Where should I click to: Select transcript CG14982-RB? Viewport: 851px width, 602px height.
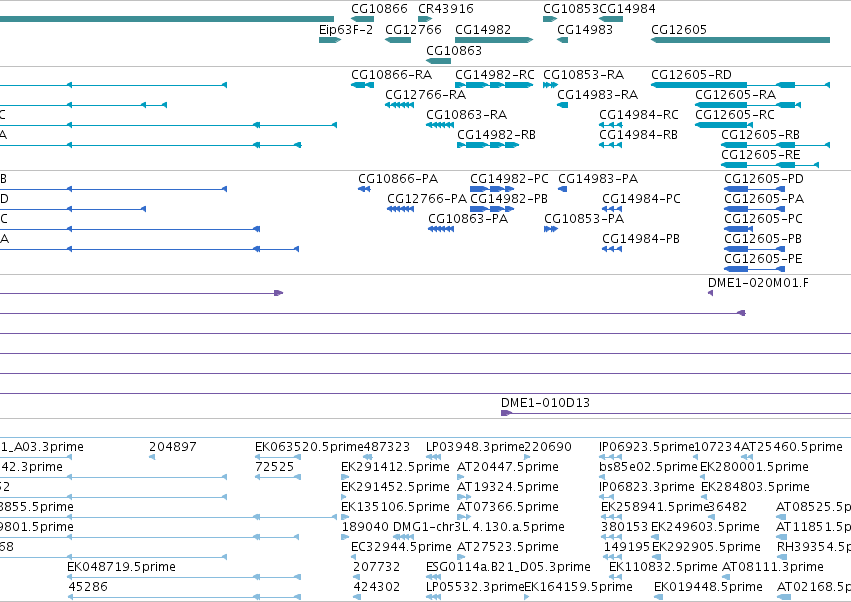[496, 135]
